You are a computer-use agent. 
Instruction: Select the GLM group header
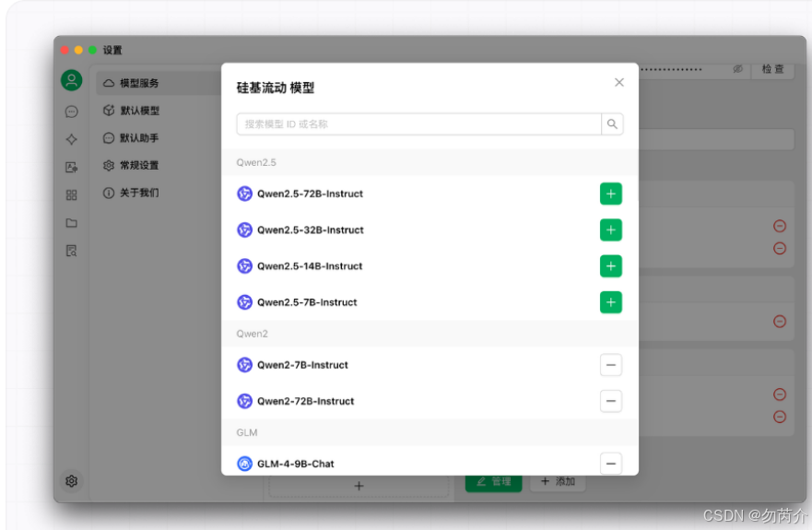[x=430, y=432]
